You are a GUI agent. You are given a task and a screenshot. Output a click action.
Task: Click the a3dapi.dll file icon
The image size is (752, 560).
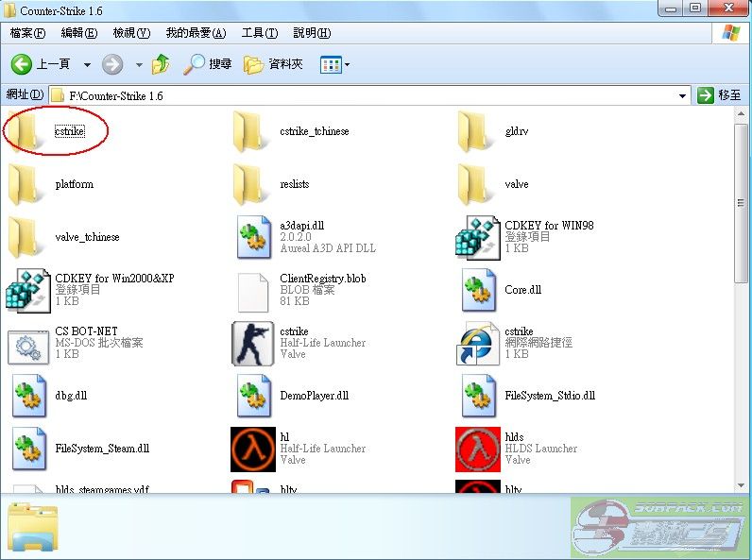point(252,237)
